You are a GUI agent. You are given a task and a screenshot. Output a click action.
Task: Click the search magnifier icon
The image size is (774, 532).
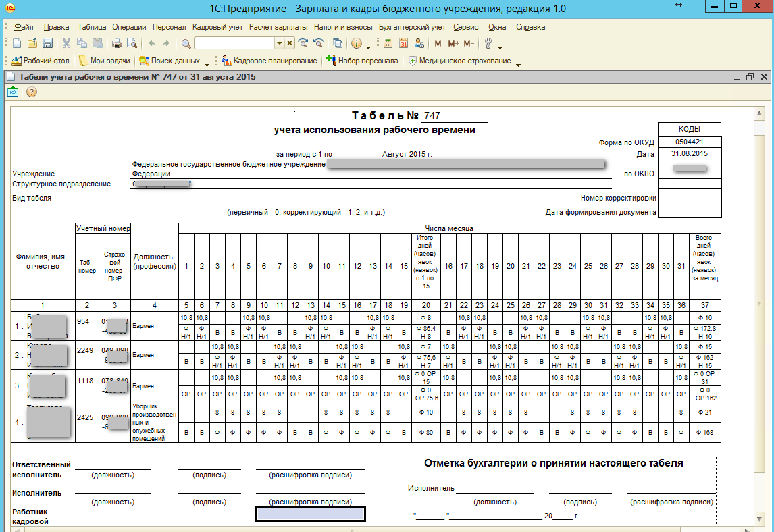coord(186,43)
